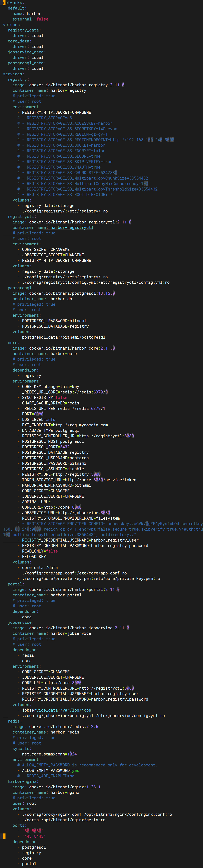Click 'POSTGRESQL_SSLMODE=disable' line
This screenshot has width=203, height=868.
point(51,469)
